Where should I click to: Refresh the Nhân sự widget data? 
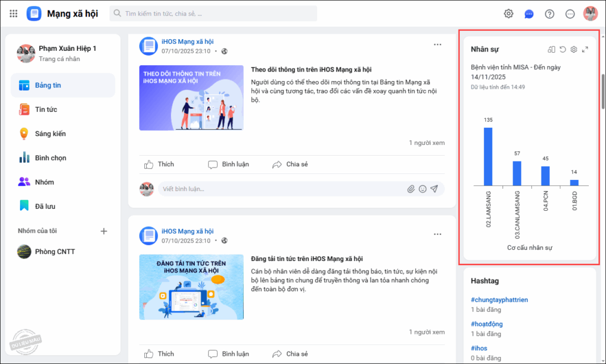563,50
